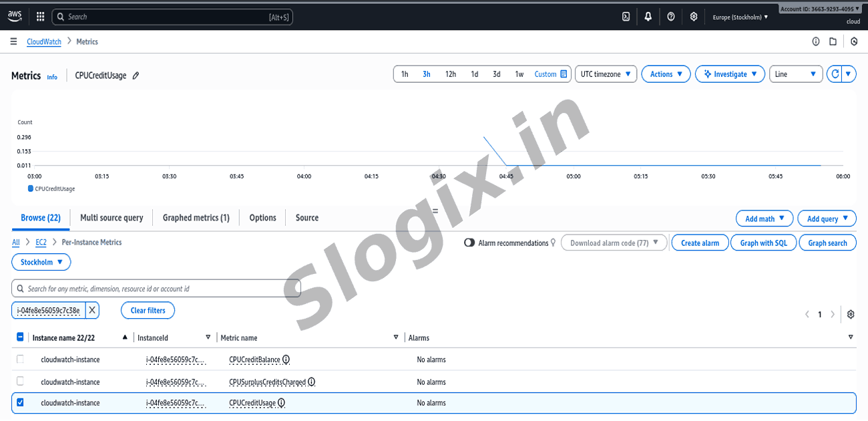Click the info icon beside CPUCreditBalance
Viewport: 868px width, 421px height.
pyautogui.click(x=286, y=360)
